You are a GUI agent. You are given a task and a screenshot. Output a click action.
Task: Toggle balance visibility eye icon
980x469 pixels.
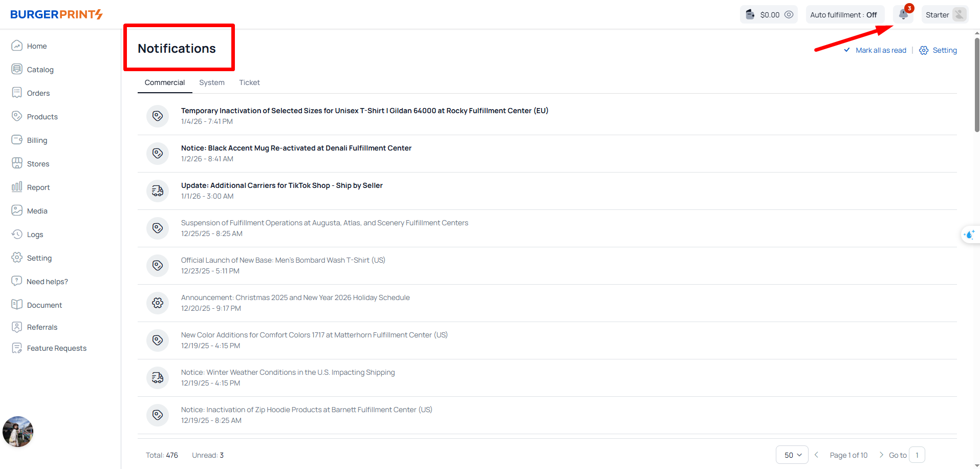(789, 14)
